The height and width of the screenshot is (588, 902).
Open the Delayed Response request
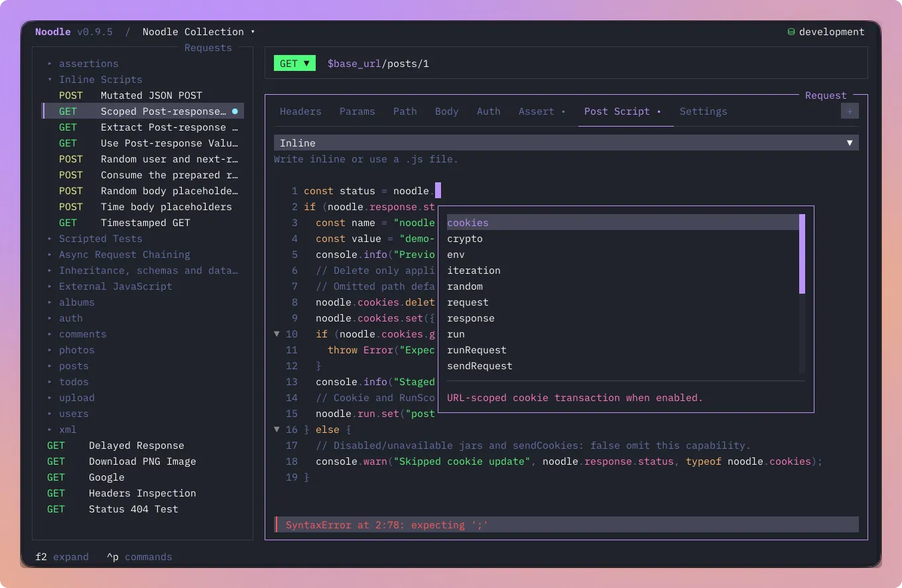coord(143,445)
